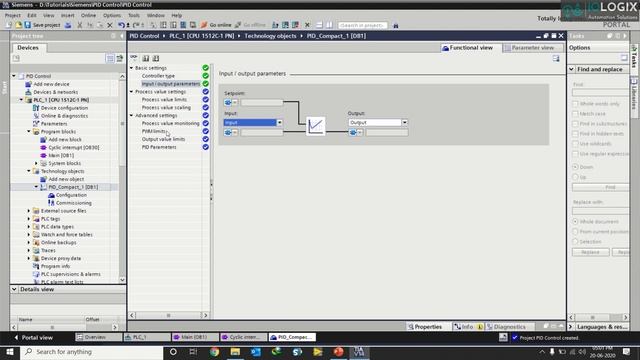The width and height of the screenshot is (640, 360).
Task: Collapse the Process value settings group
Action: 132,92
